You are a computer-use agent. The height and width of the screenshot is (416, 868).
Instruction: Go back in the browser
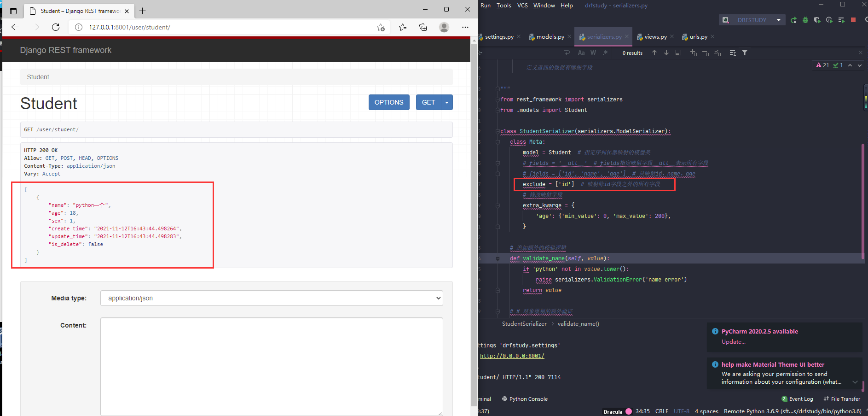pyautogui.click(x=15, y=27)
